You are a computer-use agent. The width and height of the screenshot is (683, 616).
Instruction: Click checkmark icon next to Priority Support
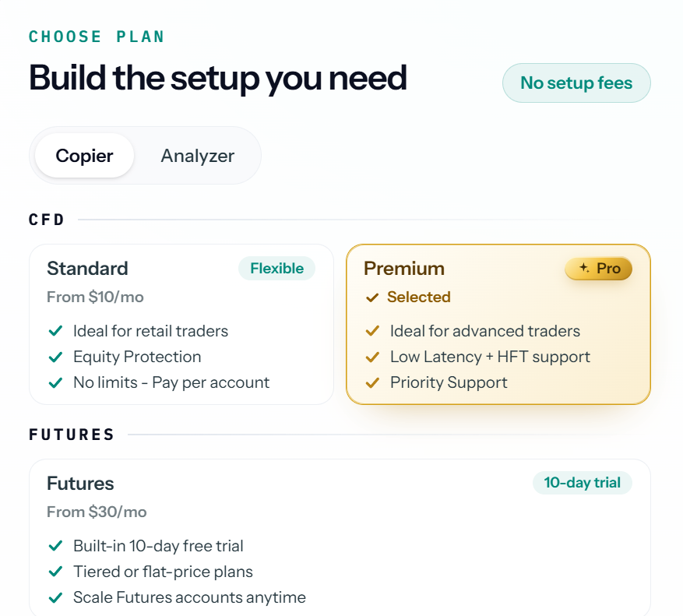[x=372, y=382]
